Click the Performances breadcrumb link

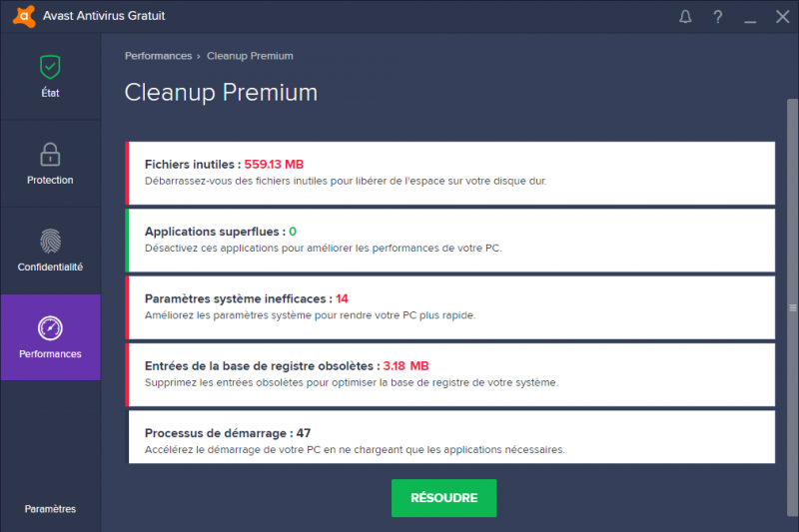click(158, 56)
